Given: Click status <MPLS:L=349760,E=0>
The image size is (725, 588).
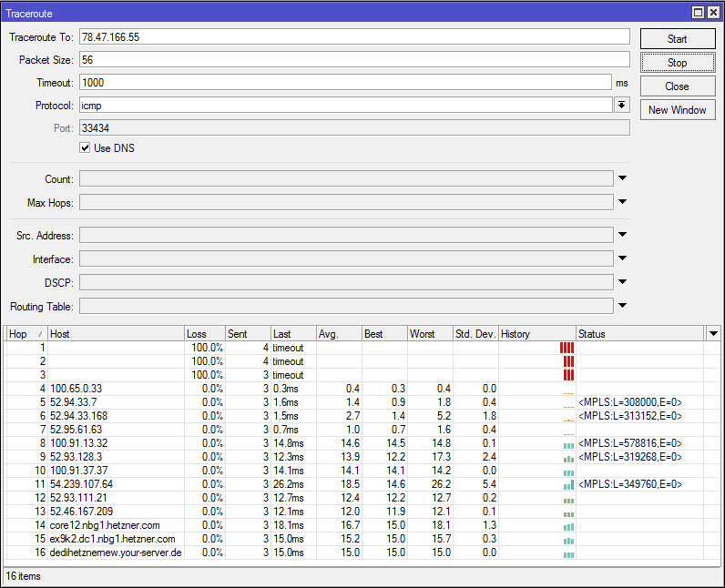Looking at the screenshot, I should (x=630, y=483).
